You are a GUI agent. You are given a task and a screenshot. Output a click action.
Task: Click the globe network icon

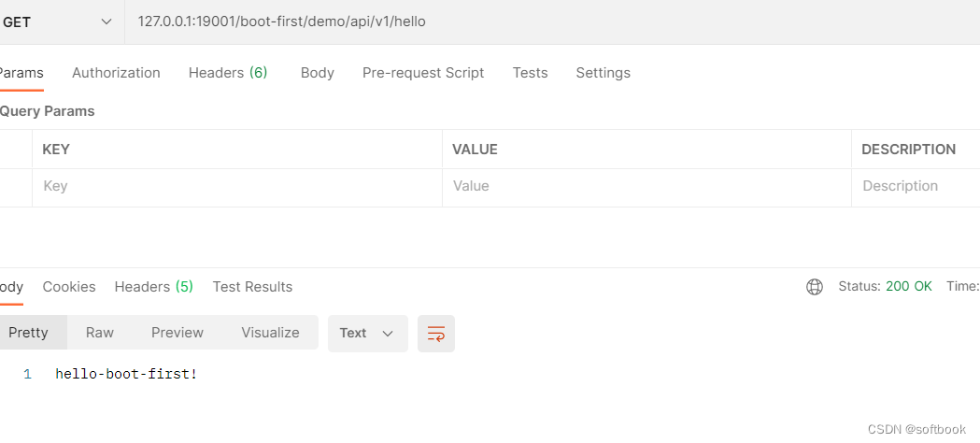tap(815, 287)
